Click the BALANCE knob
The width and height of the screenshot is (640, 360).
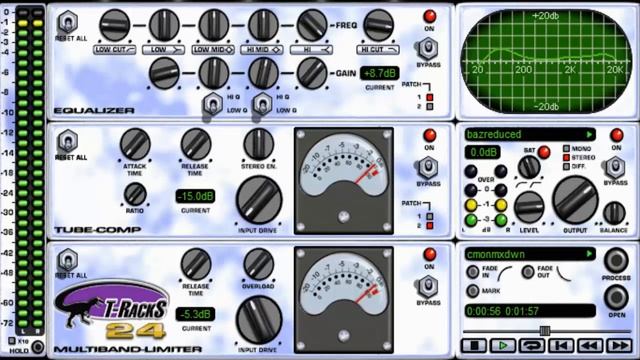(614, 213)
